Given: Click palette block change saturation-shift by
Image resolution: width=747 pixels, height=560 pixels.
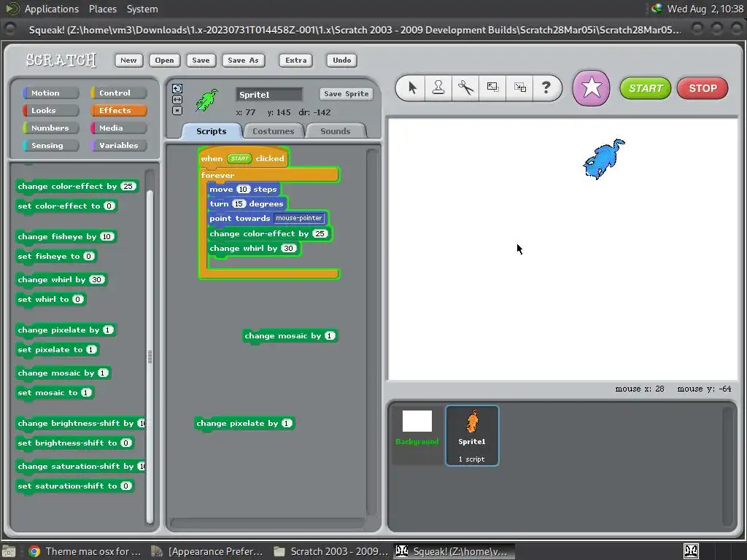Looking at the screenshot, I should (x=80, y=466).
